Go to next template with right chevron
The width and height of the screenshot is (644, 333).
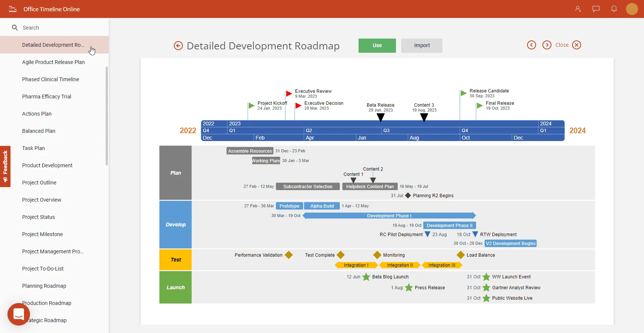coord(547,45)
